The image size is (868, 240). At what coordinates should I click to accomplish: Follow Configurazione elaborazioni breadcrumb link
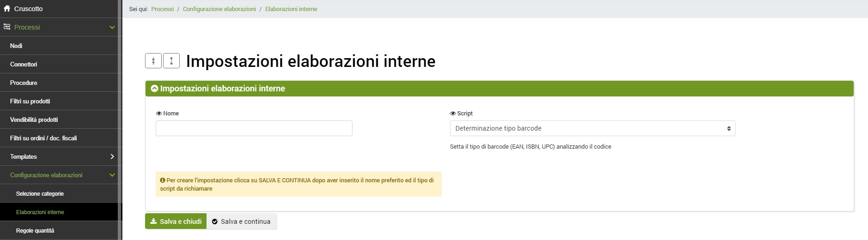pyautogui.click(x=219, y=9)
